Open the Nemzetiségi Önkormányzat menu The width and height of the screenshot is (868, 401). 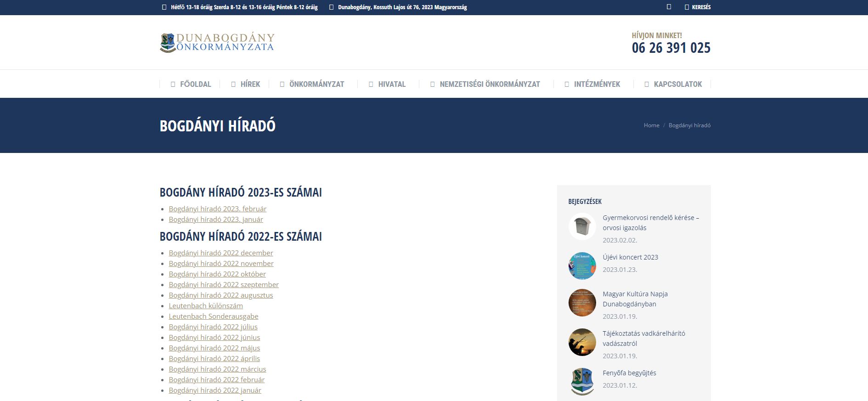[485, 84]
